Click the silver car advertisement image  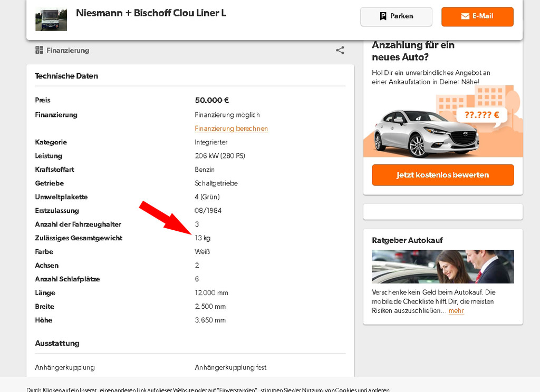point(426,134)
